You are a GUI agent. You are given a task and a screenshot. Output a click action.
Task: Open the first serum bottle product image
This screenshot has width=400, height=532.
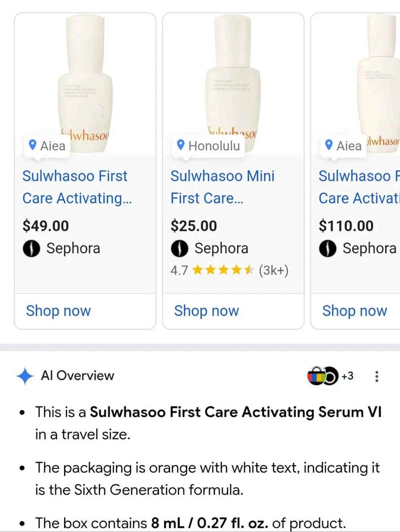(x=85, y=84)
